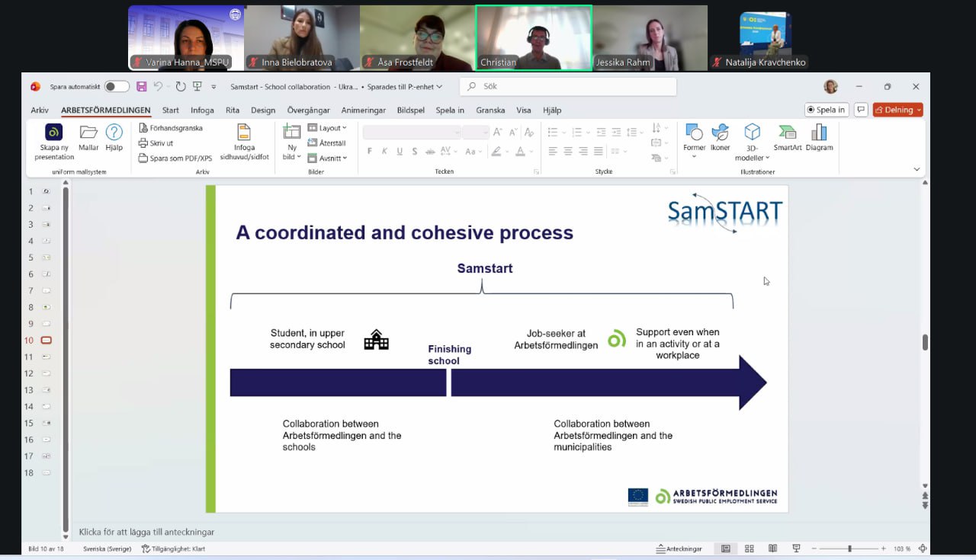Expand the Layout dropdown
Image resolution: width=976 pixels, height=560 pixels.
pyautogui.click(x=328, y=128)
